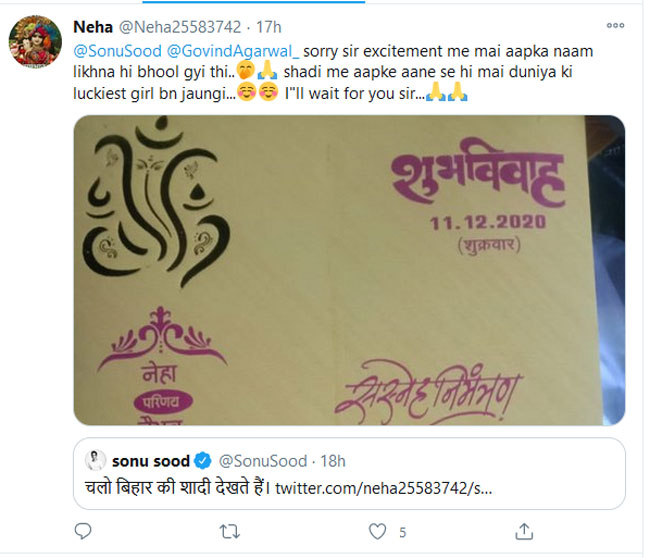Screen dimensions: 650x558
Task: Click the @Neha25583742 handle
Action: (x=176, y=25)
